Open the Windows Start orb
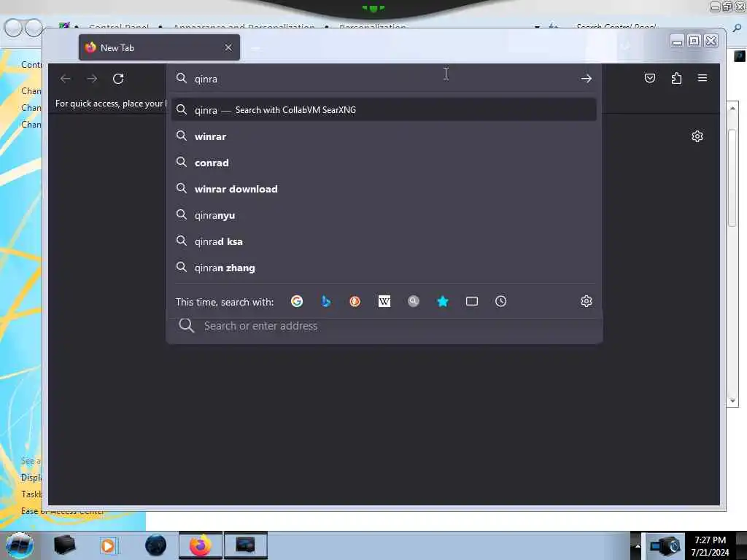This screenshot has height=560, width=747. [19, 545]
